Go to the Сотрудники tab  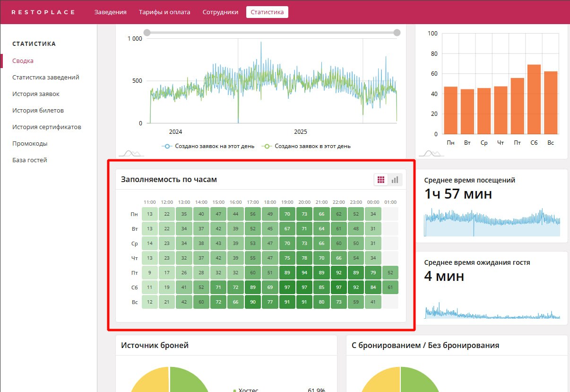pos(220,12)
